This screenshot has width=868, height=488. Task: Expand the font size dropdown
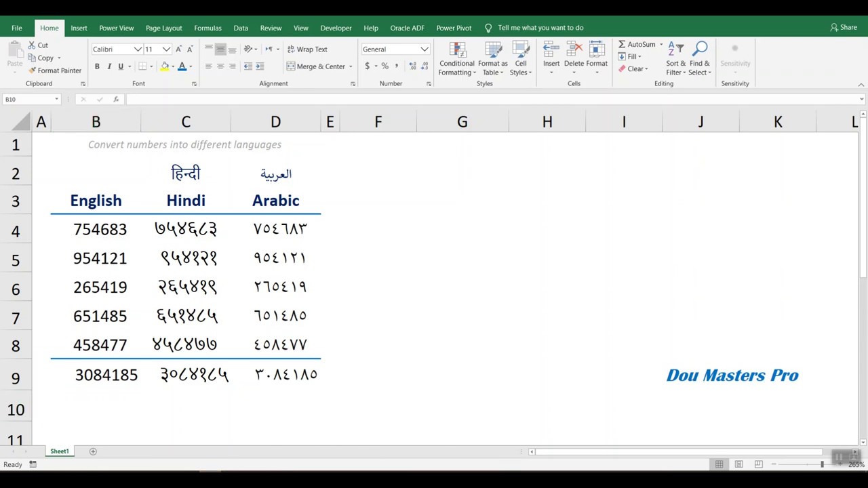point(166,49)
